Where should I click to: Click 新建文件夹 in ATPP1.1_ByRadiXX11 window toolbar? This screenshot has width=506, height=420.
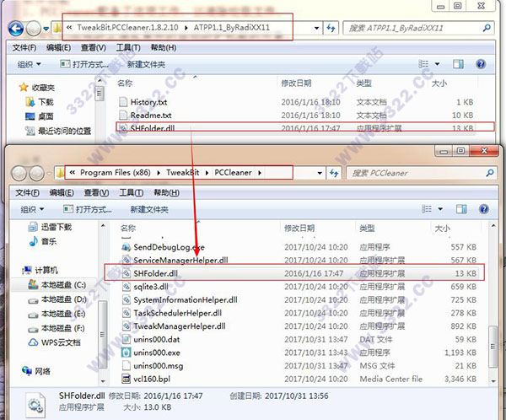point(146,64)
